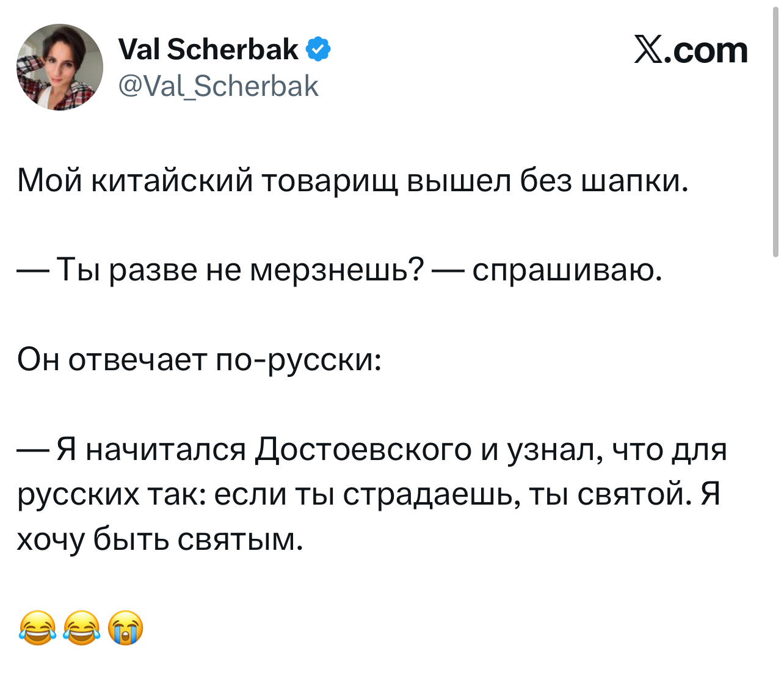Click the first laughing-tears emoji
This screenshot has height=683, width=784.
37,627
